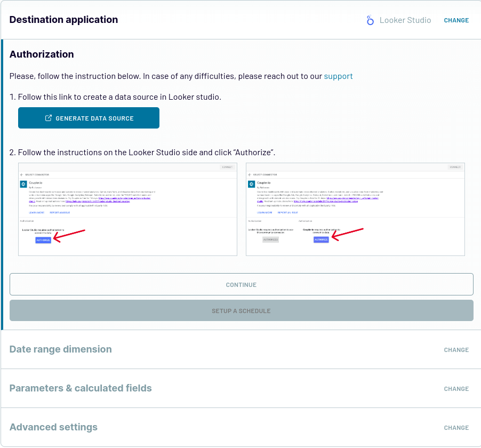Click the grey Connect button in right screenshot

[455, 167]
